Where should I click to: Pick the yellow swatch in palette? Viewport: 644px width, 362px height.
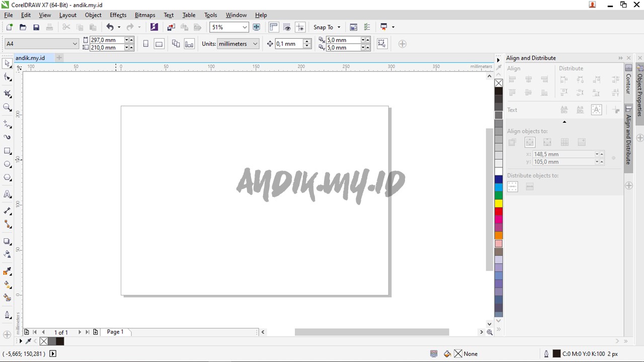point(499,203)
